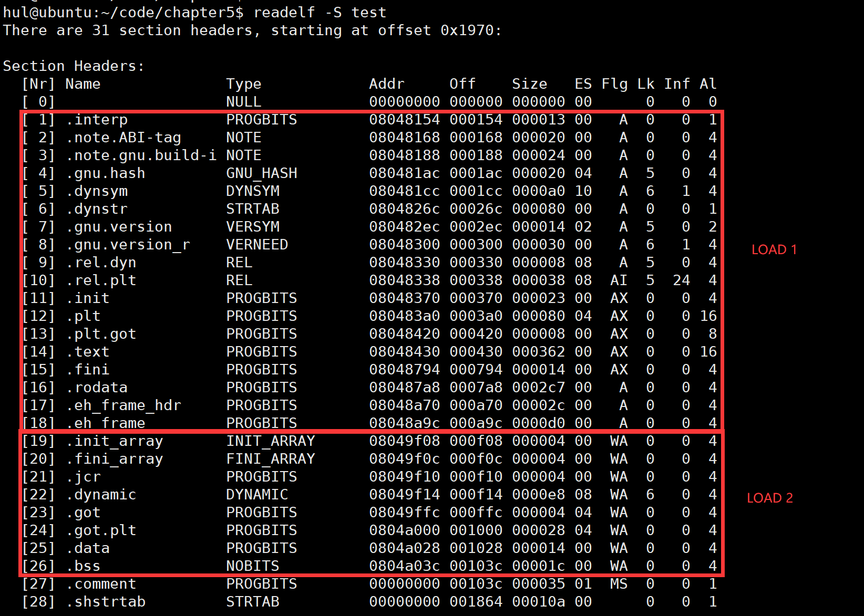Click the 'Addr' column header

(387, 83)
